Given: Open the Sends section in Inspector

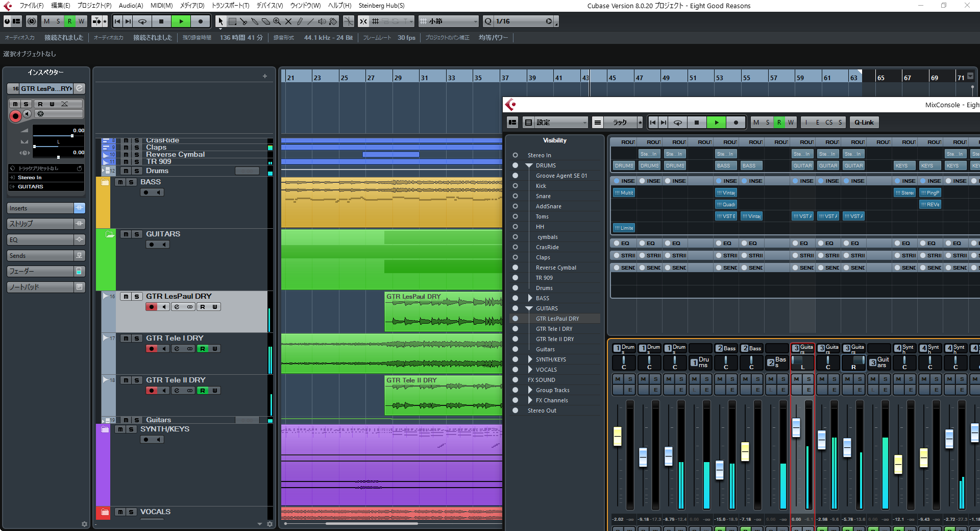Looking at the screenshot, I should tap(40, 256).
